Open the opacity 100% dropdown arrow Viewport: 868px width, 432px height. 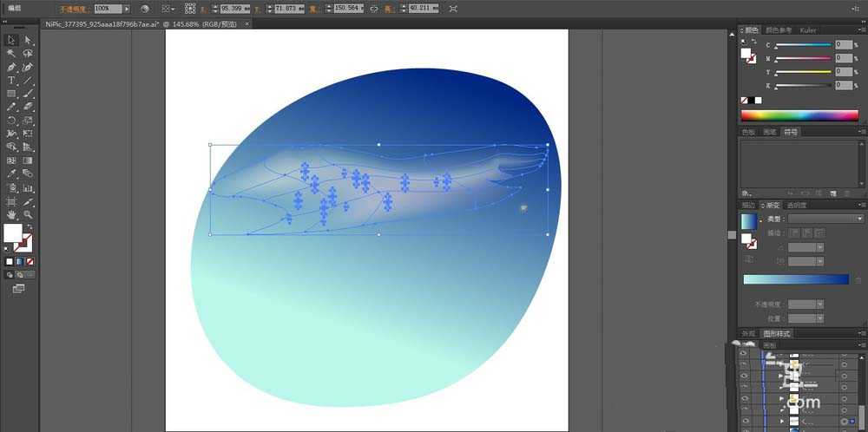127,9
